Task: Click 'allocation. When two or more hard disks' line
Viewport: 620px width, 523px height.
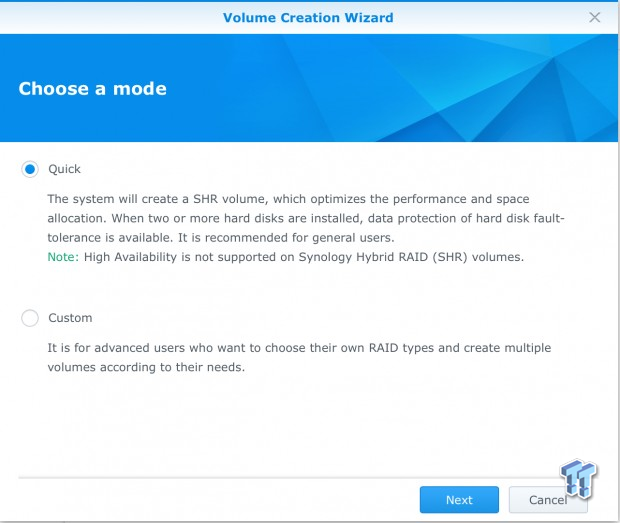Action: pyautogui.click(x=306, y=218)
